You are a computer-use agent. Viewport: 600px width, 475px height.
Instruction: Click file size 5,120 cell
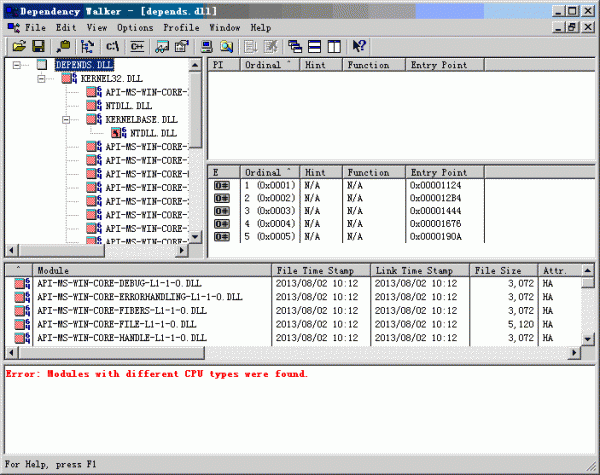[x=521, y=324]
